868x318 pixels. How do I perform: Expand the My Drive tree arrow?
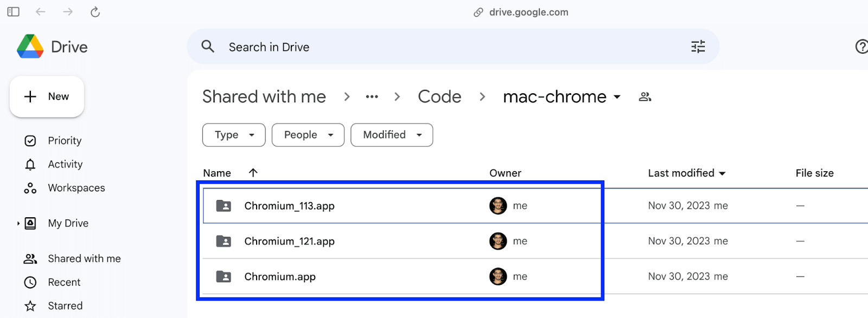click(18, 223)
